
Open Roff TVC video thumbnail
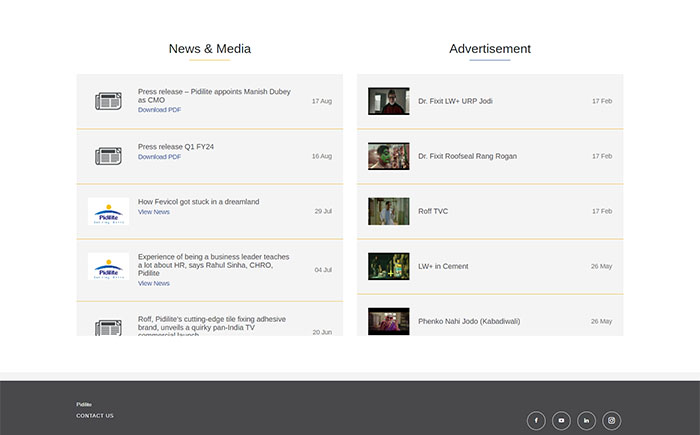tap(388, 211)
